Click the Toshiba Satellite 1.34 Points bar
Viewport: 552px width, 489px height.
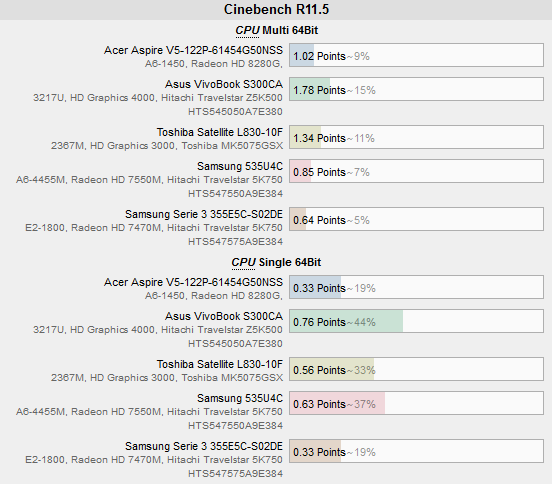click(x=416, y=137)
